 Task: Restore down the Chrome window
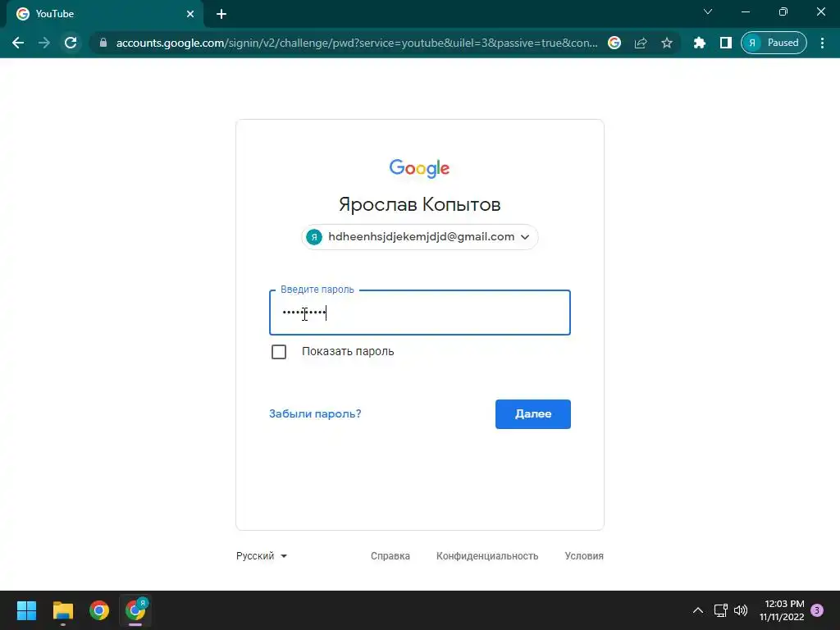coord(783,11)
